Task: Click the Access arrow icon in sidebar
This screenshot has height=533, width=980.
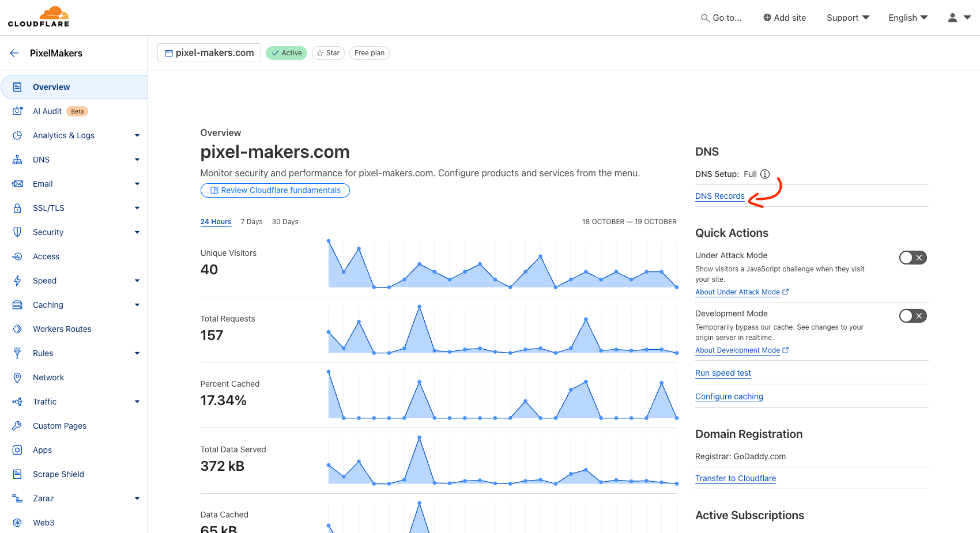Action: pyautogui.click(x=17, y=256)
